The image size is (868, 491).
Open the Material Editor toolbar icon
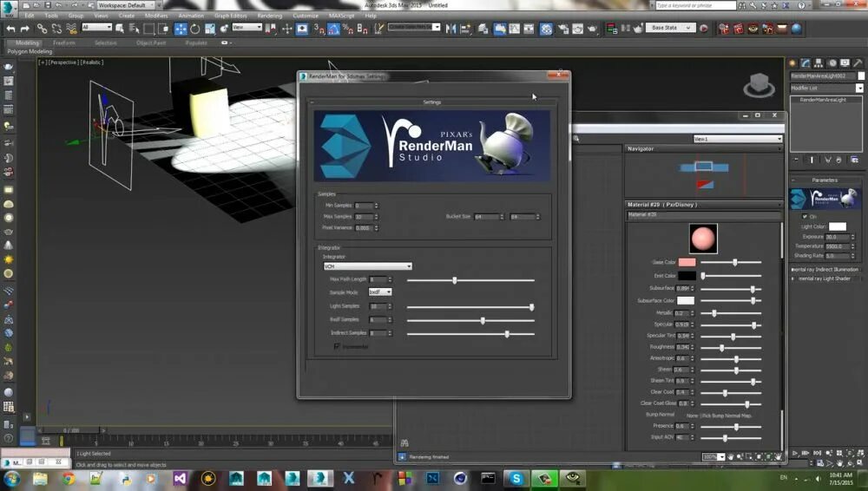pos(546,29)
